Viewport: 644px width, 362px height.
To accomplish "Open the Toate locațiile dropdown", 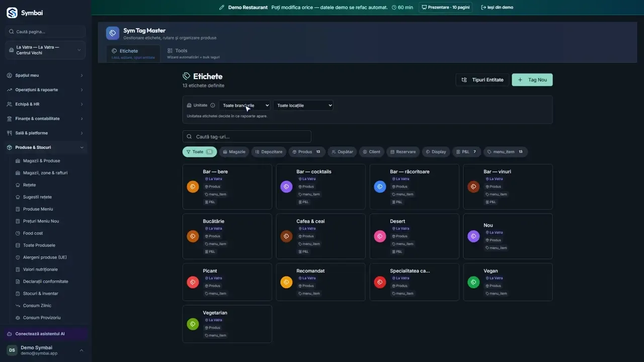I will [303, 106].
